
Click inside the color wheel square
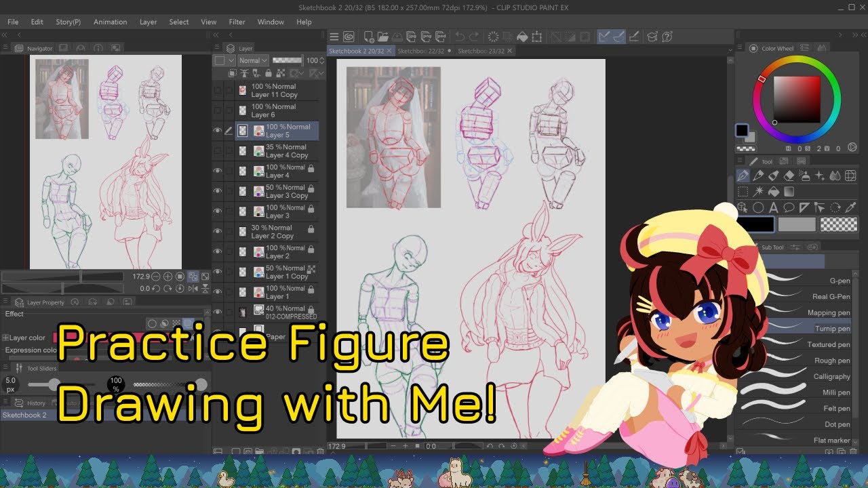(797, 100)
